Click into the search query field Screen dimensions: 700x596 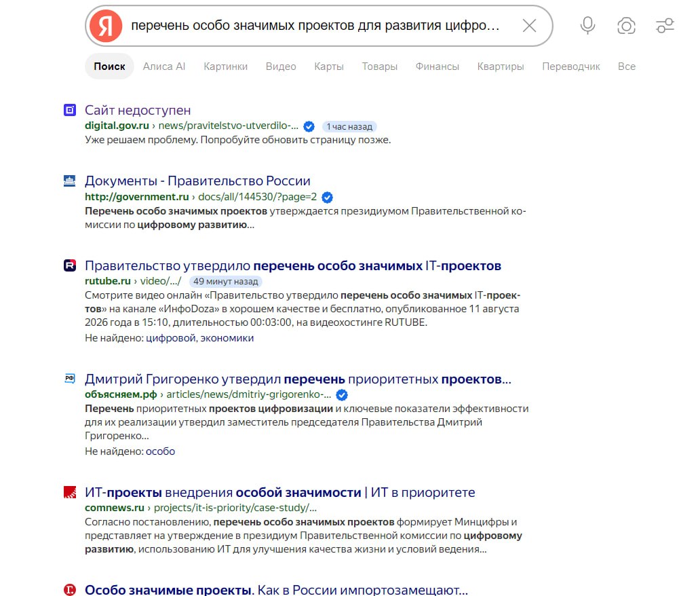315,26
